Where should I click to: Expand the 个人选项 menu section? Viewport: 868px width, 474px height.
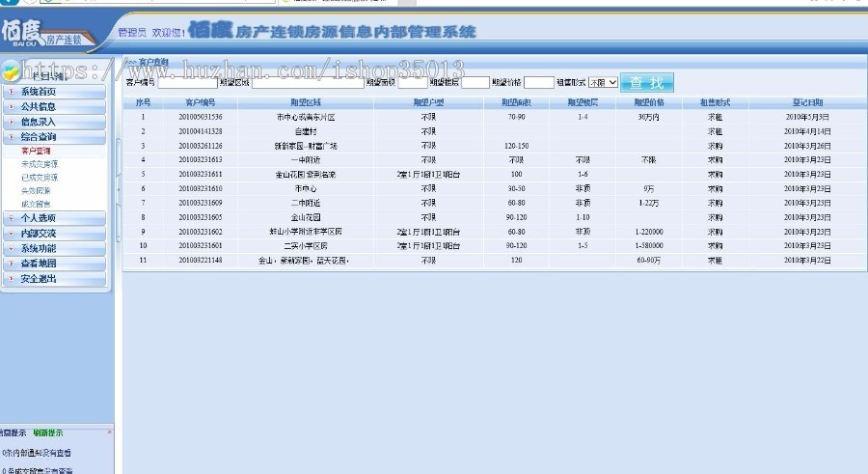[x=54, y=218]
